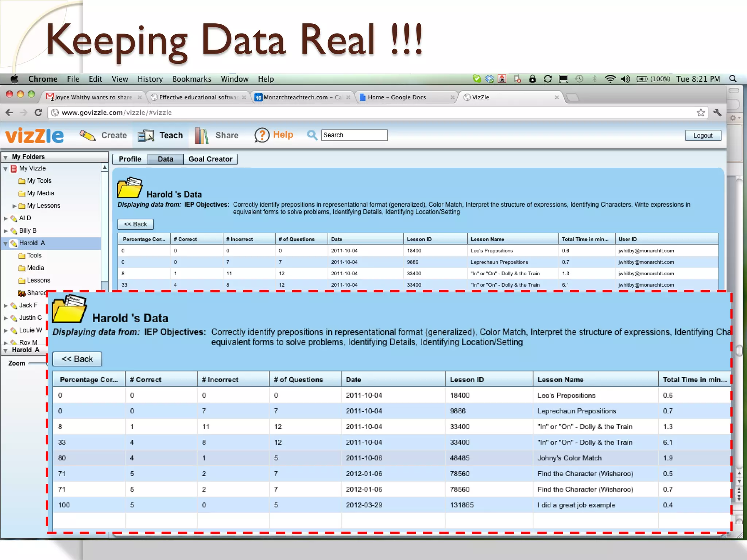This screenshot has height=560, width=747.
Task: Switch to the Profile tab
Action: pos(130,159)
